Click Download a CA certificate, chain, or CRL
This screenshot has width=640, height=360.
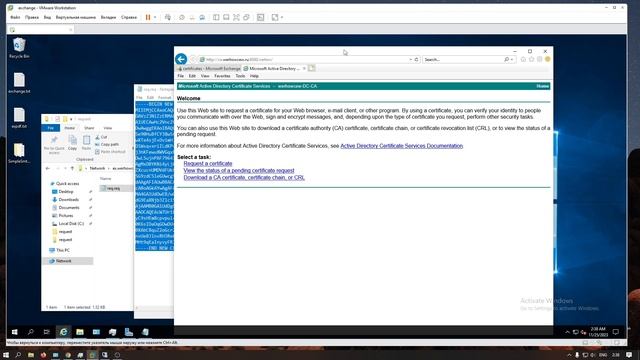(x=244, y=178)
